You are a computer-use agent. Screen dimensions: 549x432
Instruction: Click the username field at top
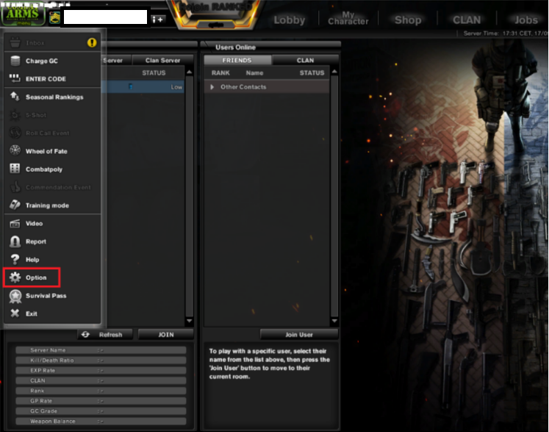coord(105,17)
